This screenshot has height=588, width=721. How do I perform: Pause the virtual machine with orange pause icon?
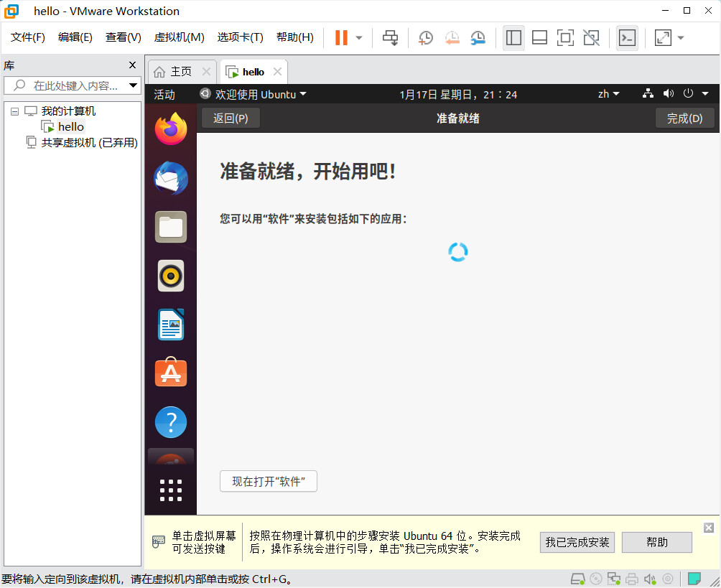pos(340,38)
